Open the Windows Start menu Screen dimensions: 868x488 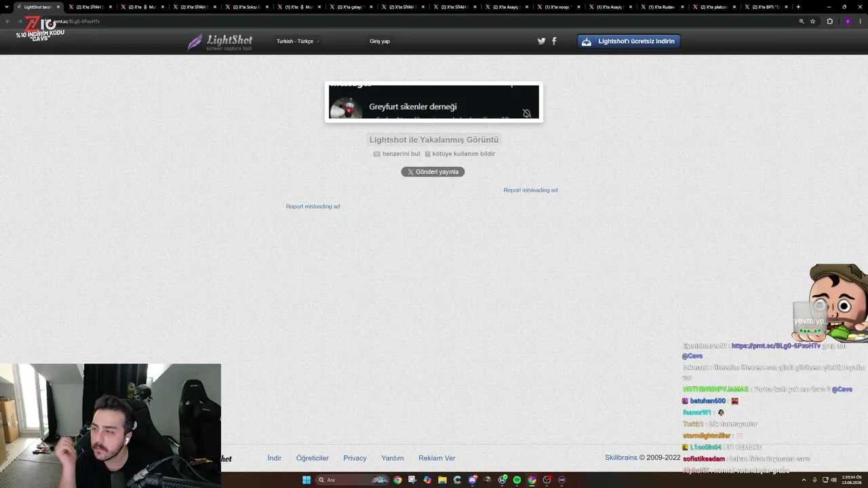pyautogui.click(x=307, y=480)
